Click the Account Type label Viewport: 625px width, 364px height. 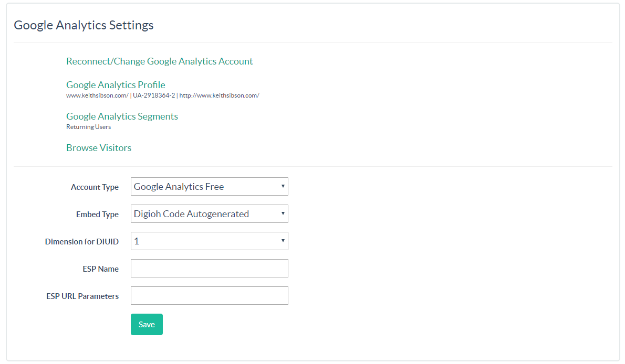[95, 187]
